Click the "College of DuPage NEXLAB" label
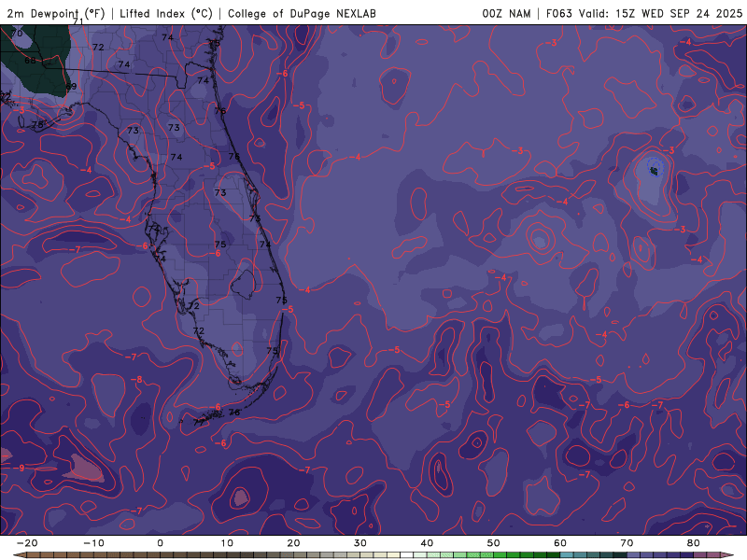747x560 pixels. (302, 14)
